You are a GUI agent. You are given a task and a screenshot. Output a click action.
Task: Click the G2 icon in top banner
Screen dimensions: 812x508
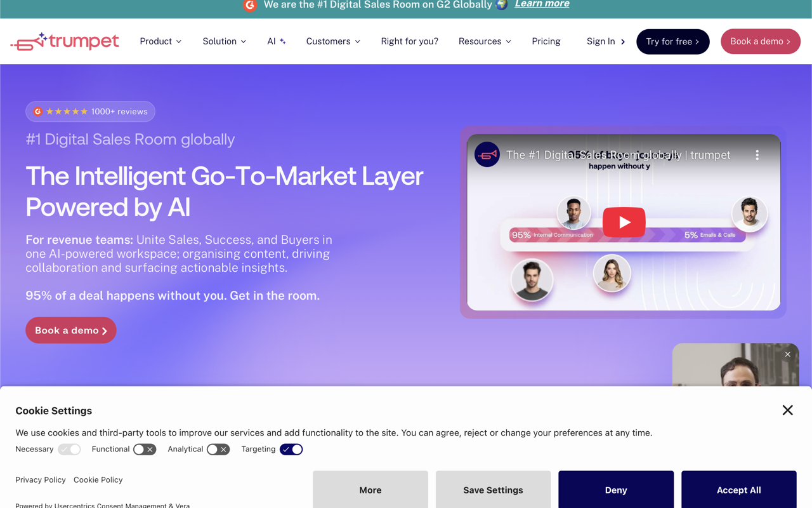pyautogui.click(x=250, y=5)
